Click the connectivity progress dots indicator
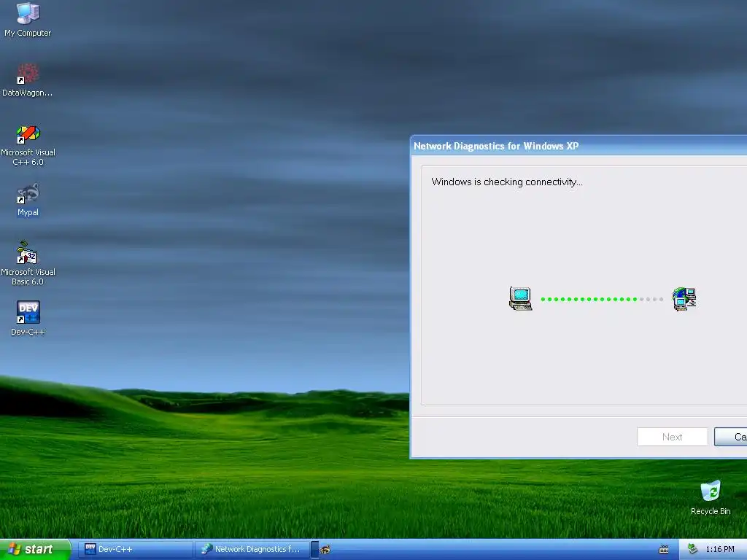The width and height of the screenshot is (747, 560). 602,300
